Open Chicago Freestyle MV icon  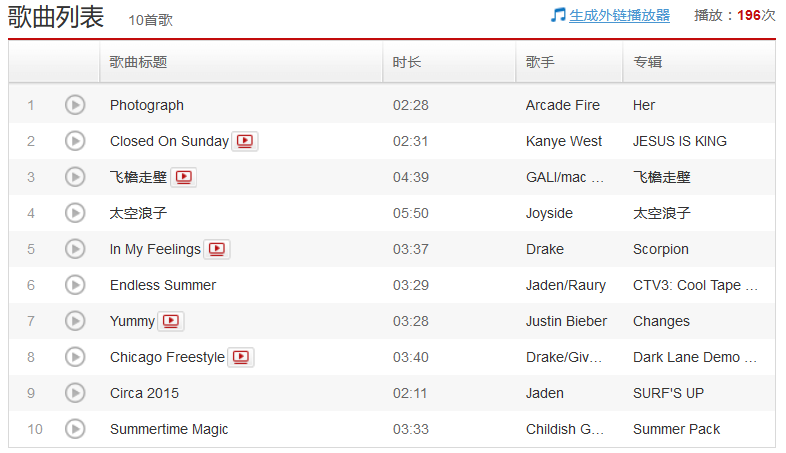[241, 357]
